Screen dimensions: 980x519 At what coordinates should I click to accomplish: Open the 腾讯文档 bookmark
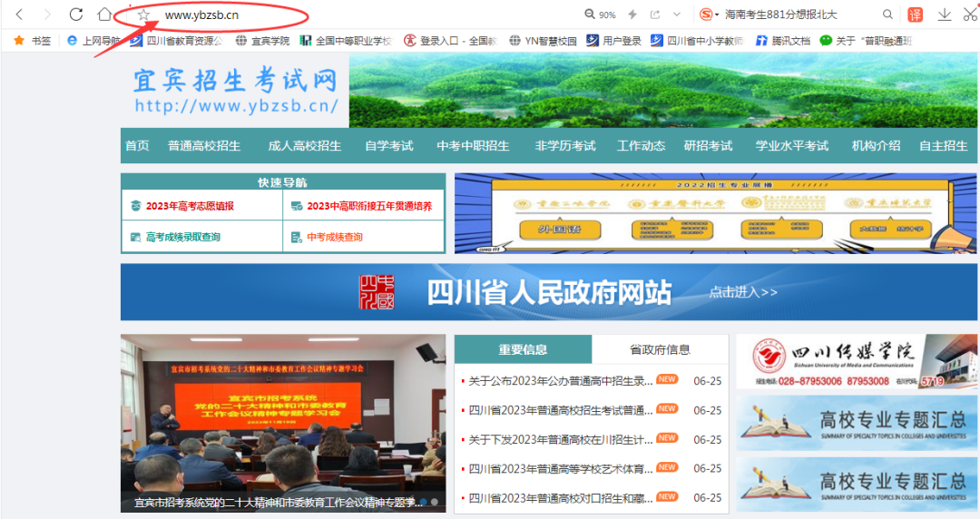(x=783, y=41)
